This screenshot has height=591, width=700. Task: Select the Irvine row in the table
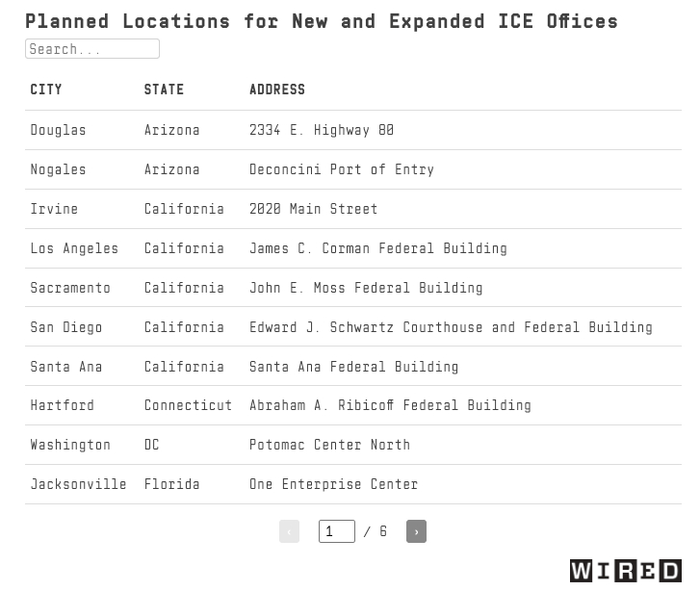pos(54,209)
